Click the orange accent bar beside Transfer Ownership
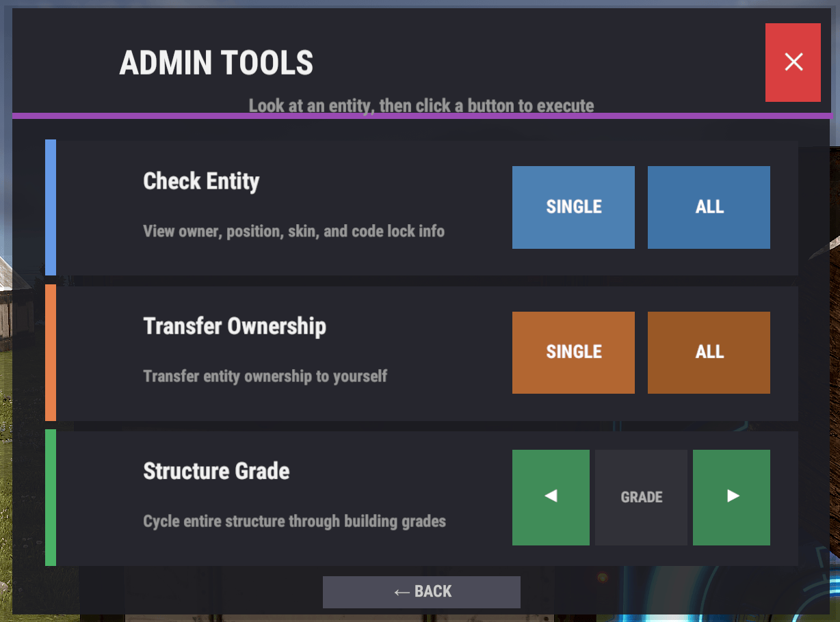Screen dimensions: 840x622 [x=49, y=352]
